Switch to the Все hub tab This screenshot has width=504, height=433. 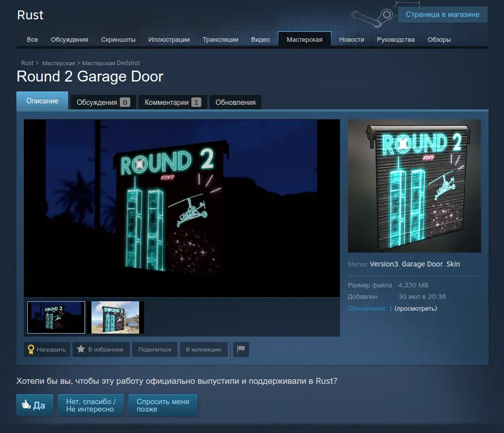pos(32,40)
